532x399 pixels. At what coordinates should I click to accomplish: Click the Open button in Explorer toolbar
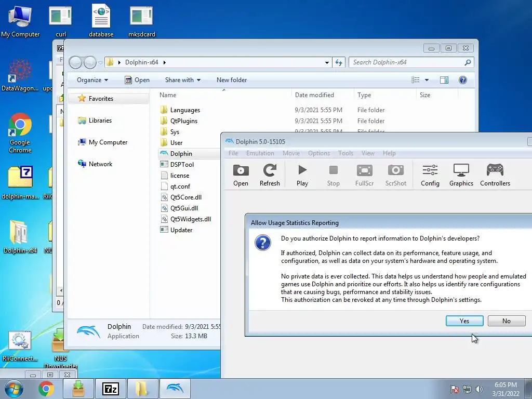137,80
